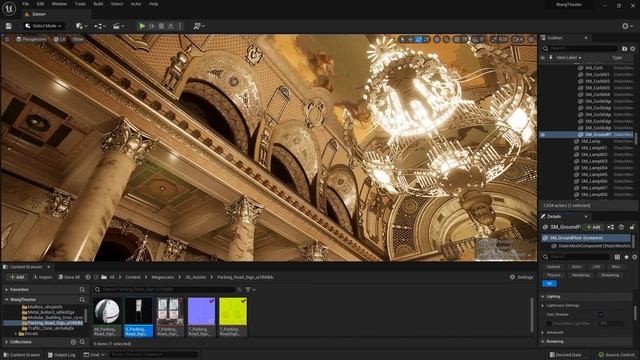
Task: Click the Eject button in play controls
Action: pyautogui.click(x=171, y=26)
